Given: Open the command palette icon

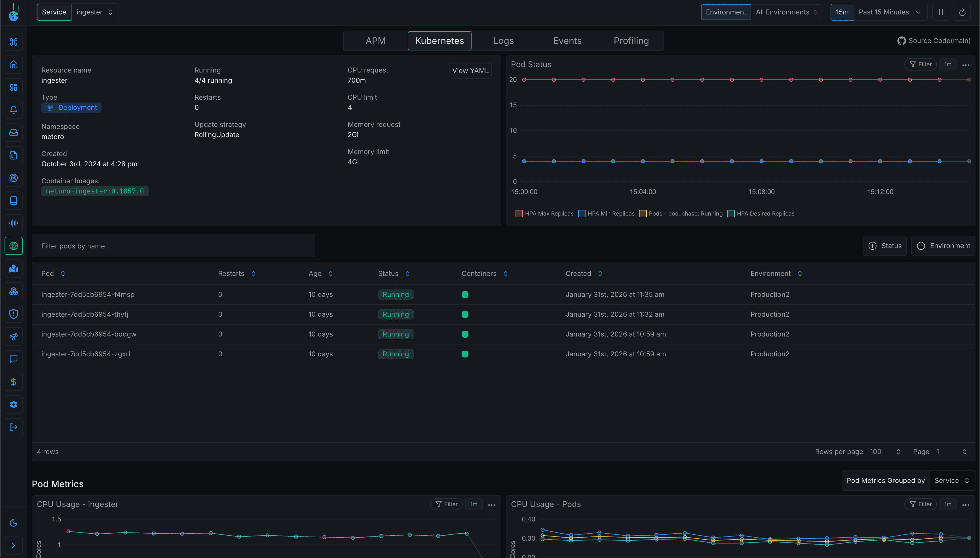Looking at the screenshot, I should (x=13, y=42).
